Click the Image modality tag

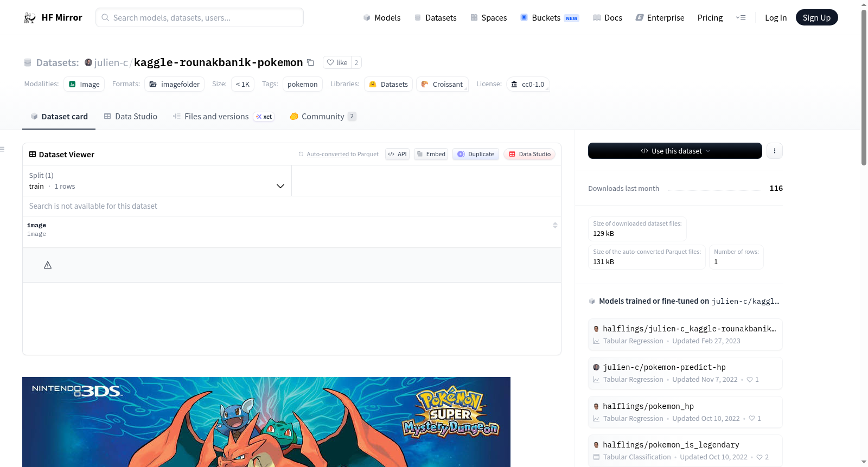click(x=84, y=84)
